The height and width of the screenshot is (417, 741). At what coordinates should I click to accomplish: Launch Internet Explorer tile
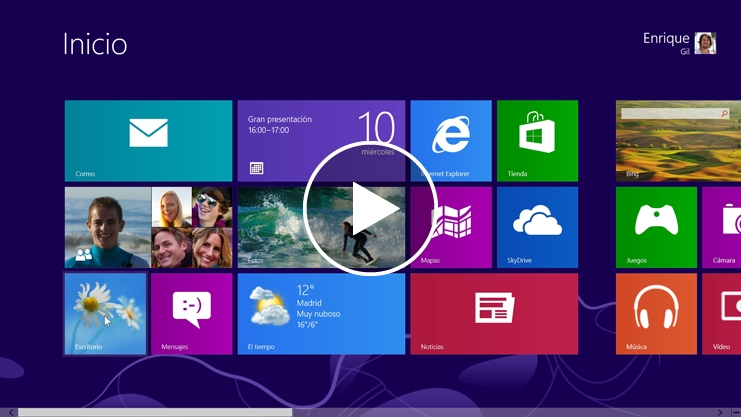(451, 140)
